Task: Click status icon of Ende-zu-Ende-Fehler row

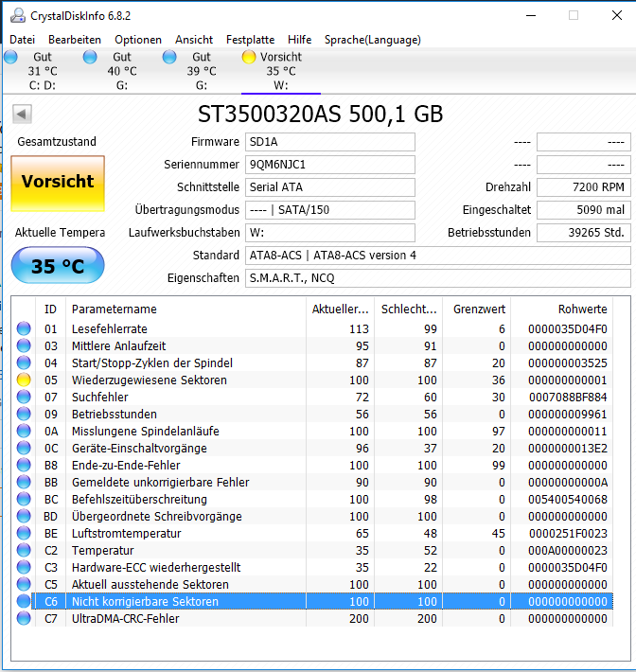Action: tap(24, 465)
